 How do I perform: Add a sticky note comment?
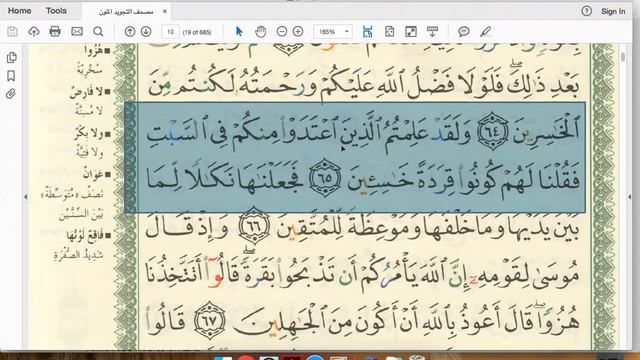[x=464, y=31]
